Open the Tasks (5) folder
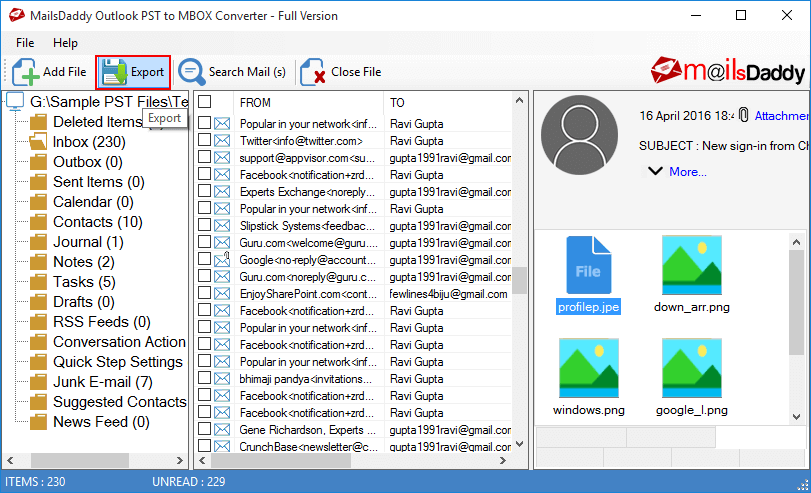Viewport: 811px width, 493px height. 84,282
